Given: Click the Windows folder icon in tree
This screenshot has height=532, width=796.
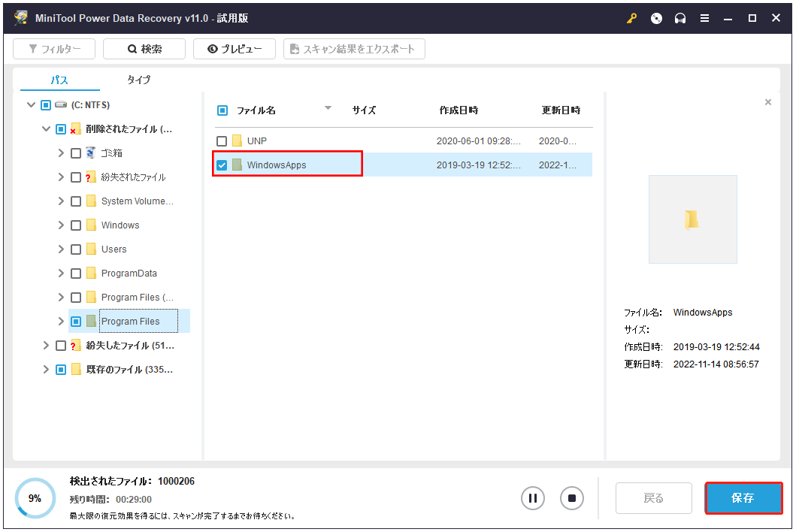Looking at the screenshot, I should (x=92, y=225).
